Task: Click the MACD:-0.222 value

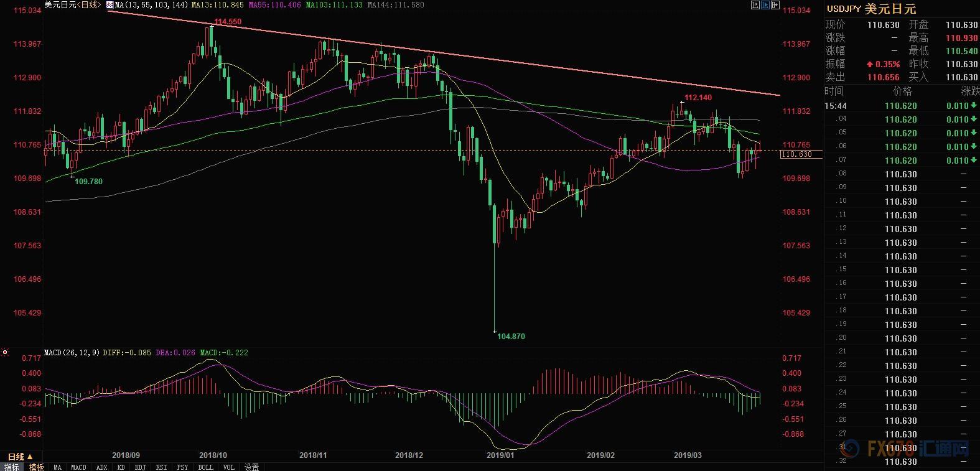Action: pos(223,352)
